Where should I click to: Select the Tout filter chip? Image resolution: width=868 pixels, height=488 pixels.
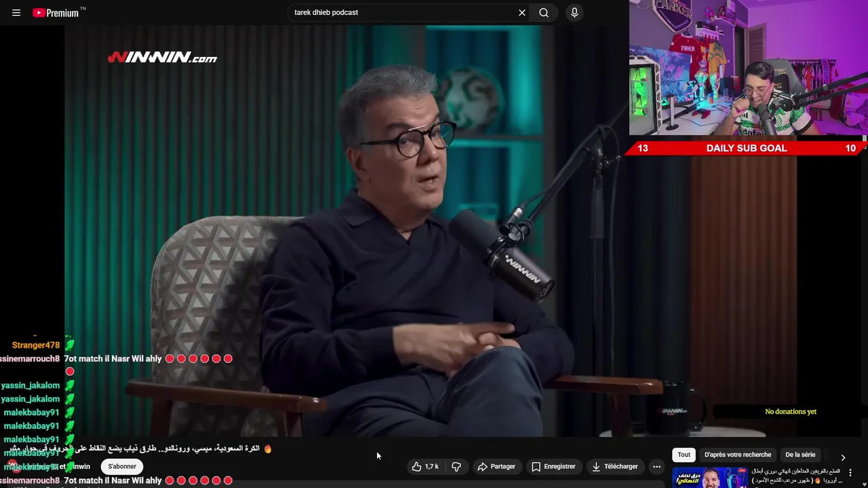(684, 455)
